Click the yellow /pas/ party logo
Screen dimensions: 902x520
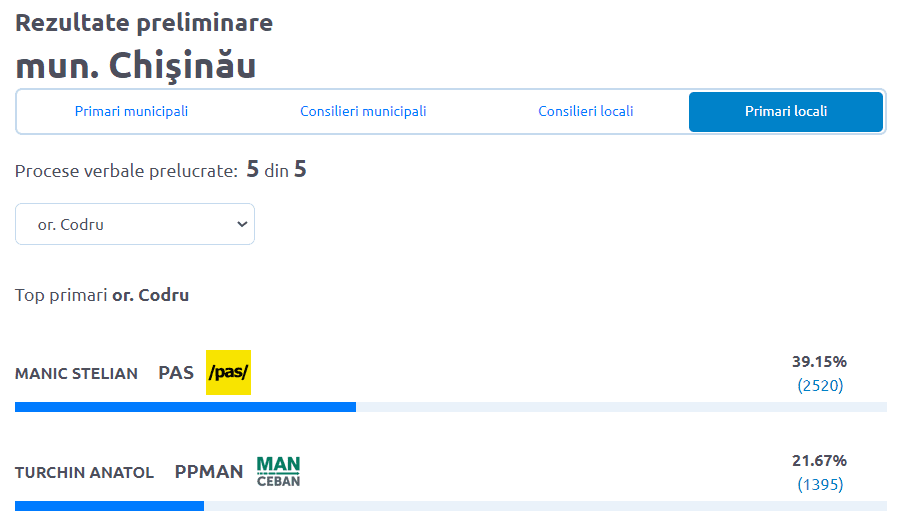(x=228, y=373)
